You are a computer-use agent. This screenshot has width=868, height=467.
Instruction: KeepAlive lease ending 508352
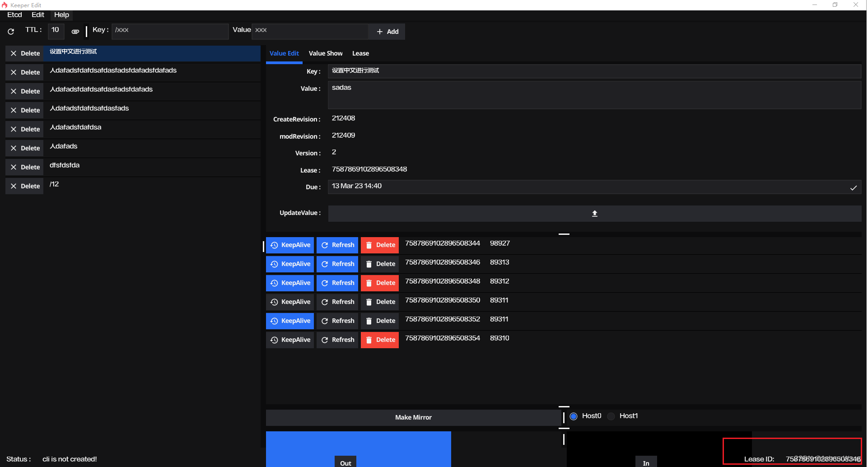pos(290,321)
